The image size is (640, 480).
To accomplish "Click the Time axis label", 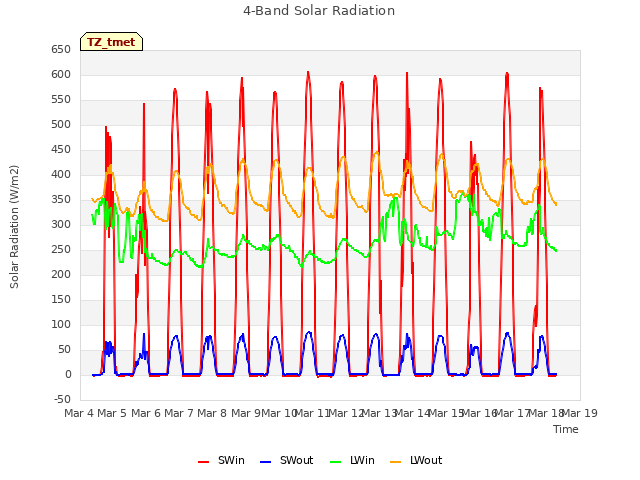I will [566, 429].
